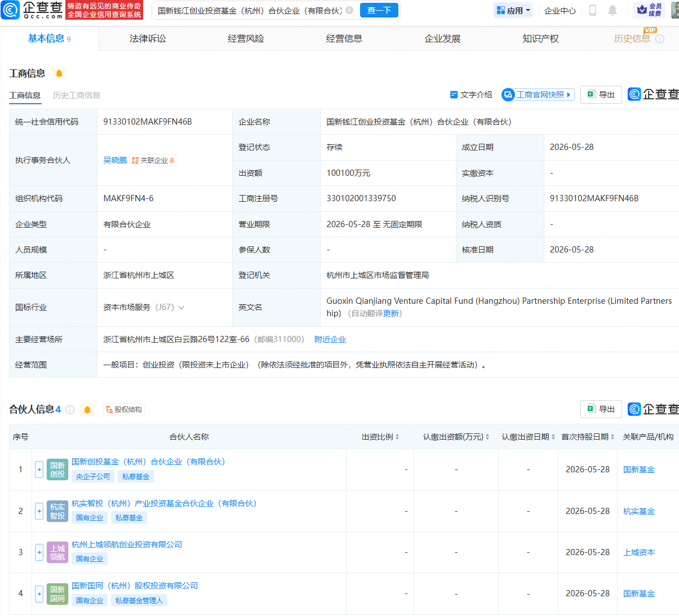Click the 央企子公司 tag
Viewport: 679px width, 616px height.
click(x=93, y=476)
